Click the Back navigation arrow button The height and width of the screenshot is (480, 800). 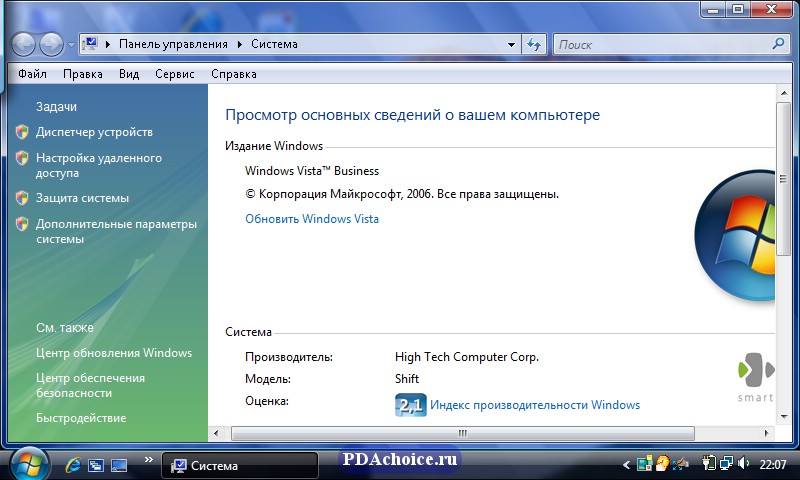click(24, 44)
